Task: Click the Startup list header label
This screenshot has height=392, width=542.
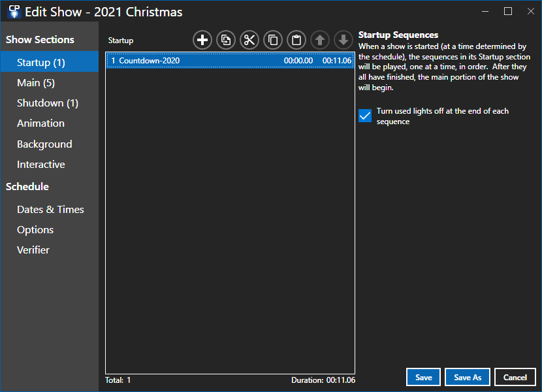Action: click(121, 41)
